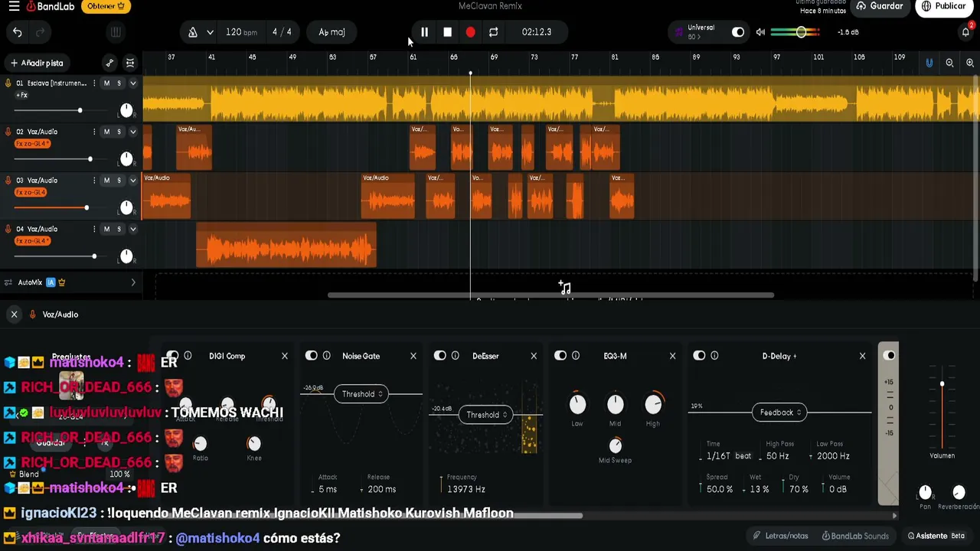
Task: Remove the D-Delay + effect
Action: click(862, 356)
